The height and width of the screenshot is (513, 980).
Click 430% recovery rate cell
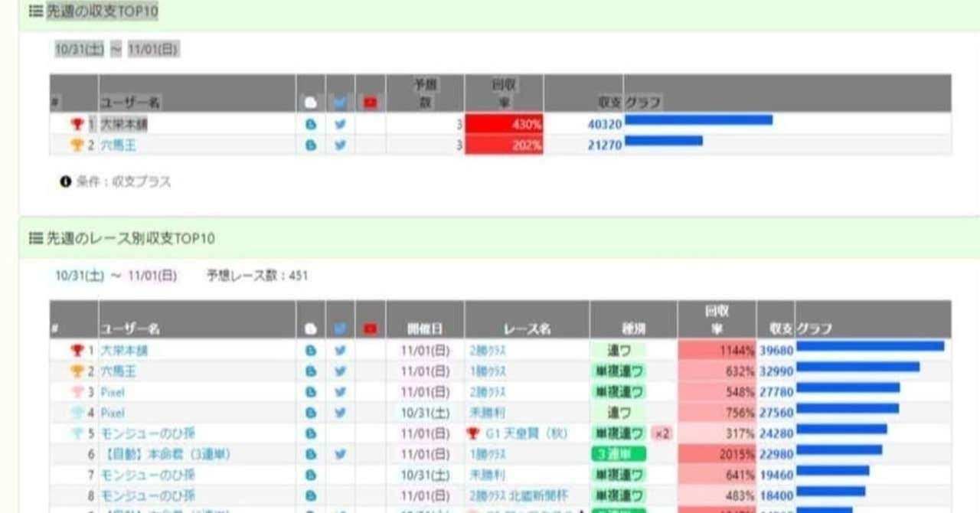tap(504, 124)
